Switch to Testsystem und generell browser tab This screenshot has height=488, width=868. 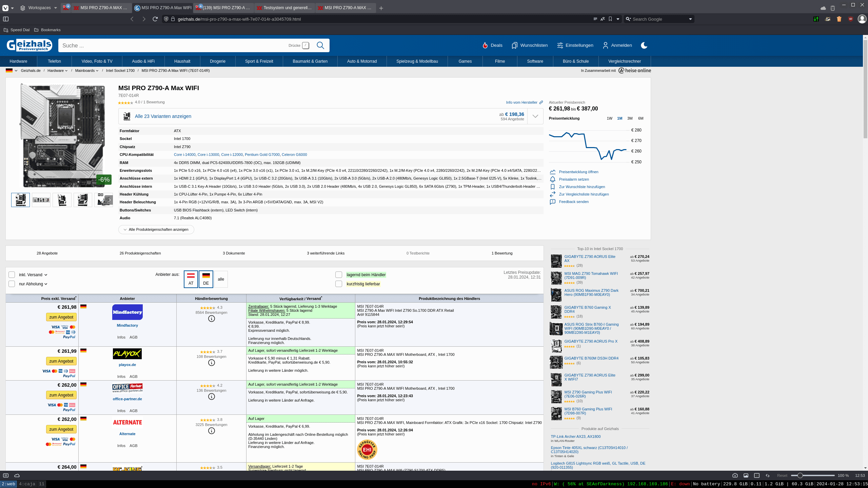pyautogui.click(x=284, y=8)
